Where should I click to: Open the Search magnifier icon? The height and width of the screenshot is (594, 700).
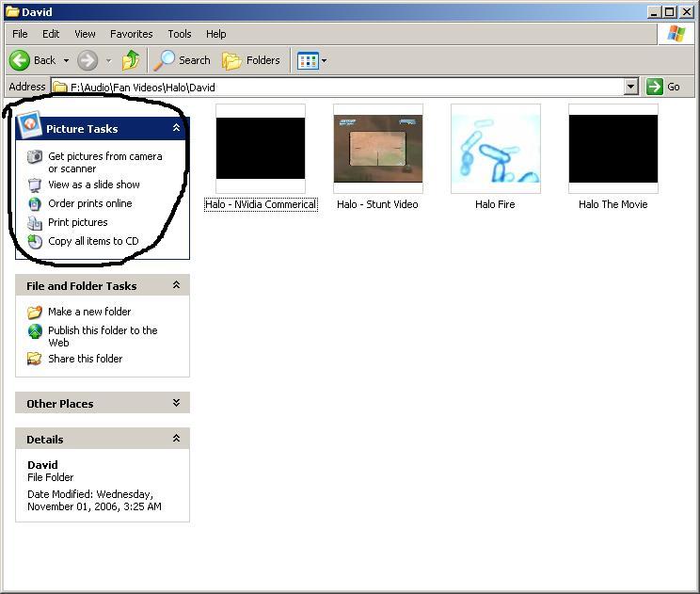coord(164,60)
